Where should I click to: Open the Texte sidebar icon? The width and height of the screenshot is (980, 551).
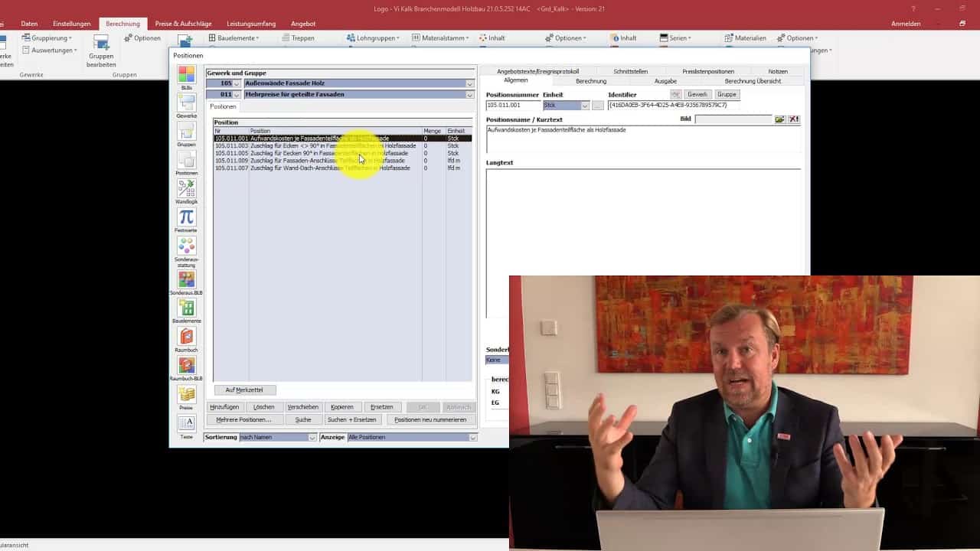[x=186, y=423]
